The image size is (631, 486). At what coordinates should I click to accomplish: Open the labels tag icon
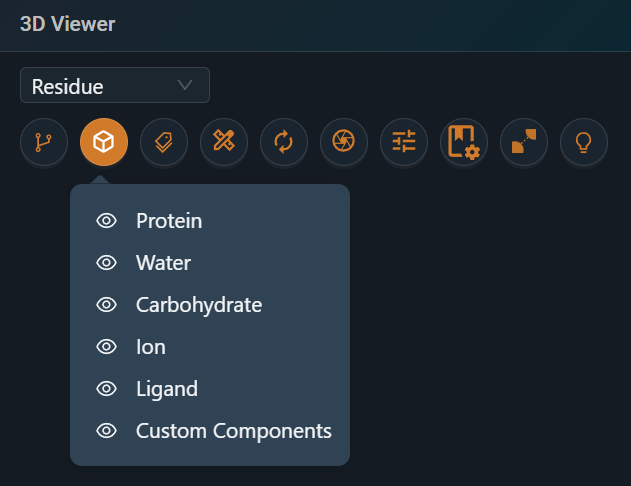[x=164, y=143]
